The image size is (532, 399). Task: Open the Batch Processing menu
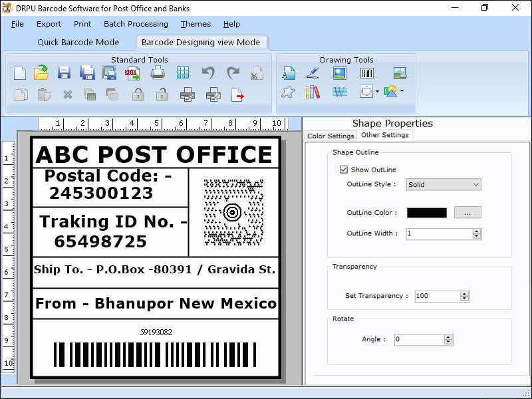click(x=136, y=24)
